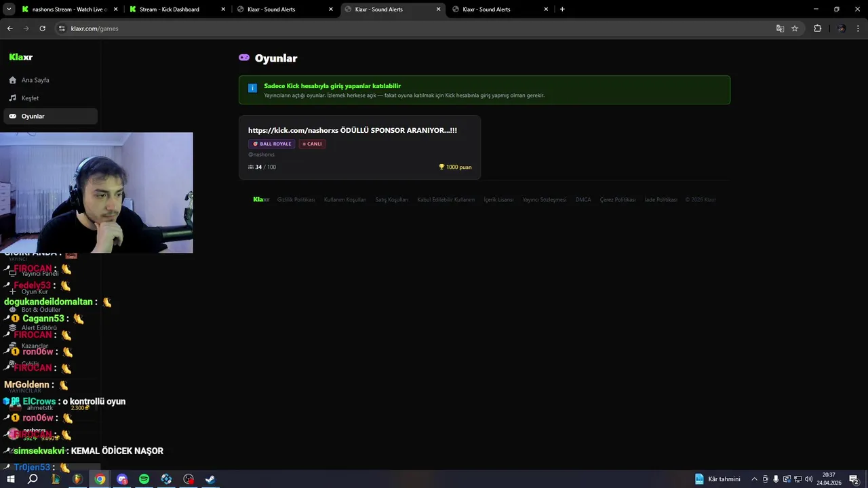Close the Stream - Kick Dashboard tab
Image resolution: width=868 pixels, height=488 pixels.
224,9
